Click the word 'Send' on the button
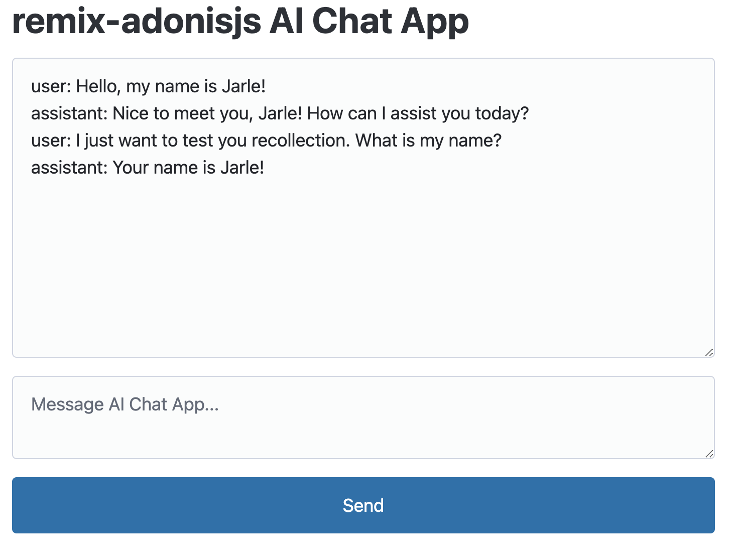The image size is (730, 560). point(363,505)
